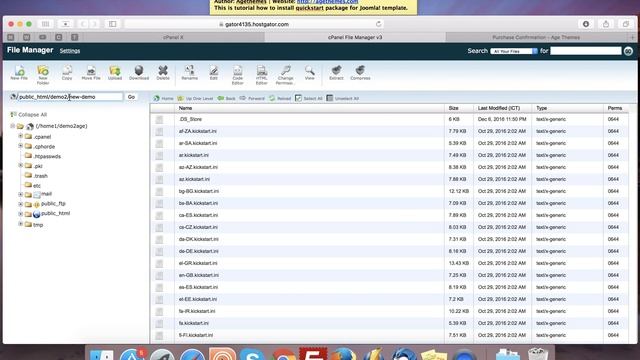Open the Safari share button
Screen dimensions: 640x360
(606, 24)
